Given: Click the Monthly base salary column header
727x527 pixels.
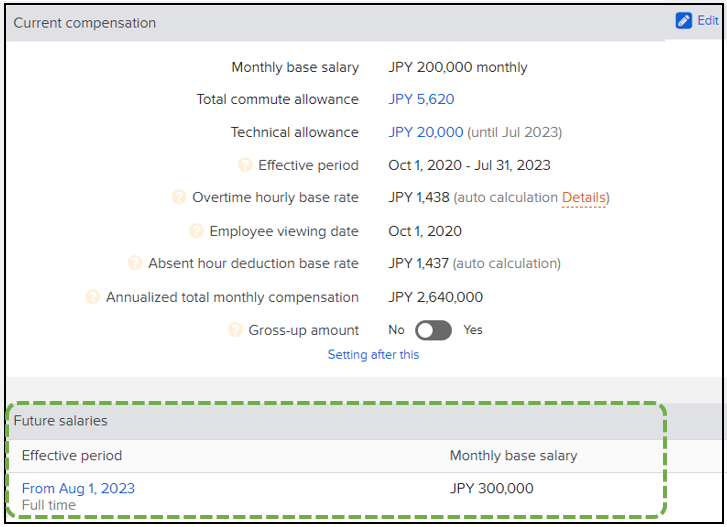Looking at the screenshot, I should point(513,455).
